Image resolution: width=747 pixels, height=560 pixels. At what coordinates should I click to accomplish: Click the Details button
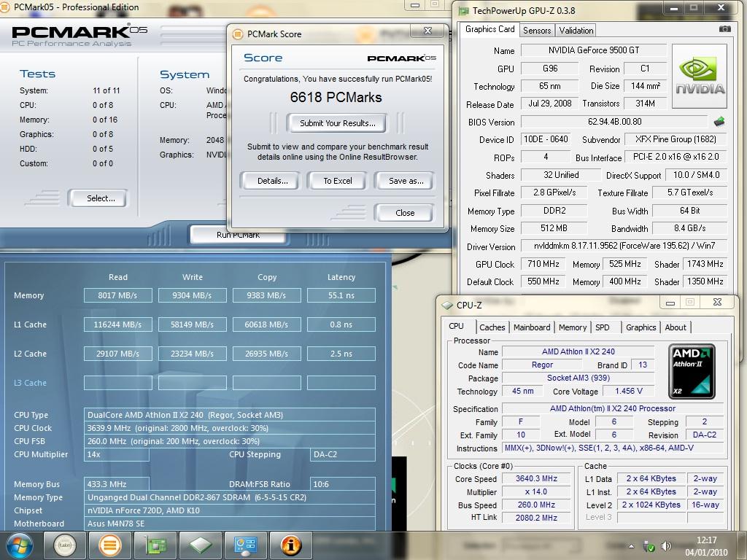[273, 181]
